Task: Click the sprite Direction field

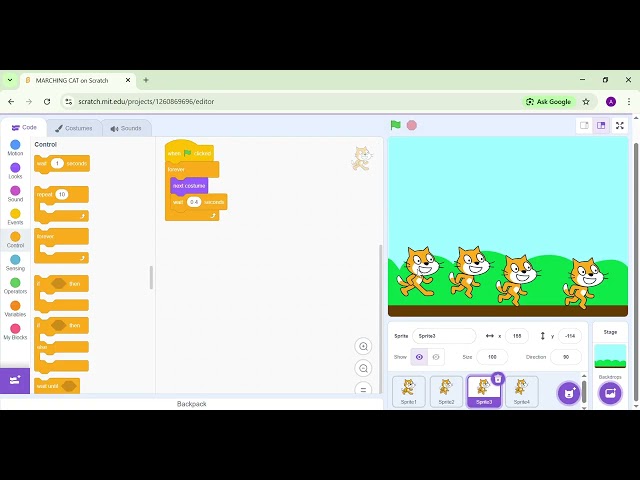Action: point(566,357)
